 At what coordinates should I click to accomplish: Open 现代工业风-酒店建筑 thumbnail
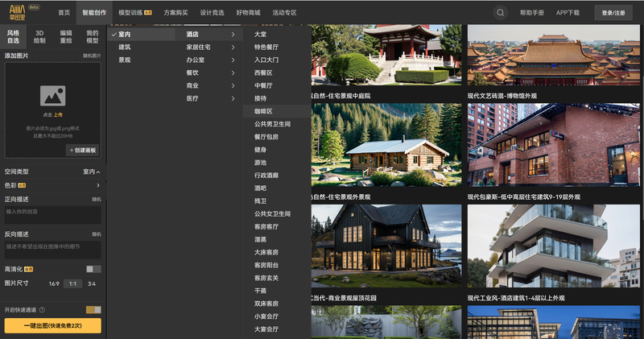click(x=553, y=246)
